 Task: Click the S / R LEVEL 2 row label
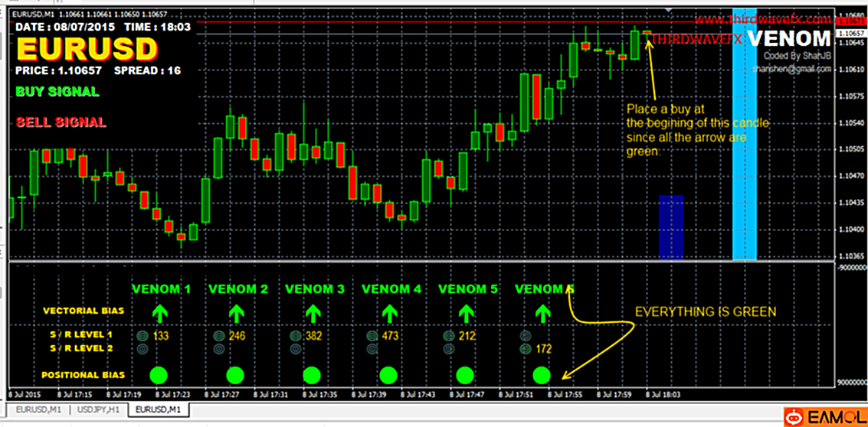click(x=80, y=348)
